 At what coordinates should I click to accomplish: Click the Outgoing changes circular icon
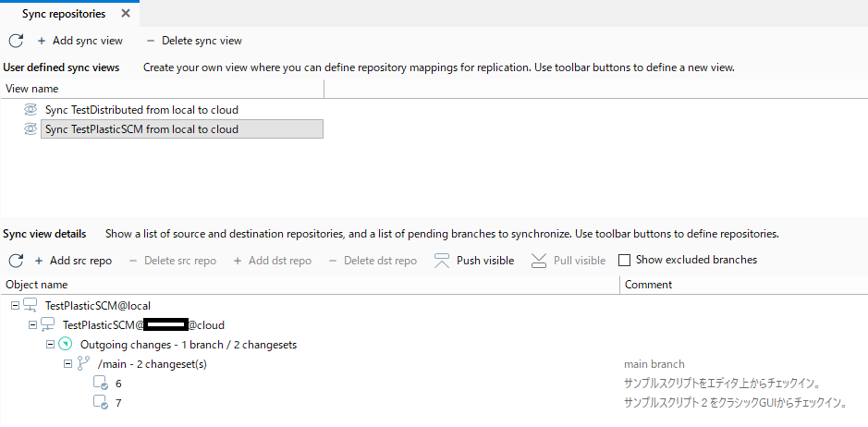(66, 345)
